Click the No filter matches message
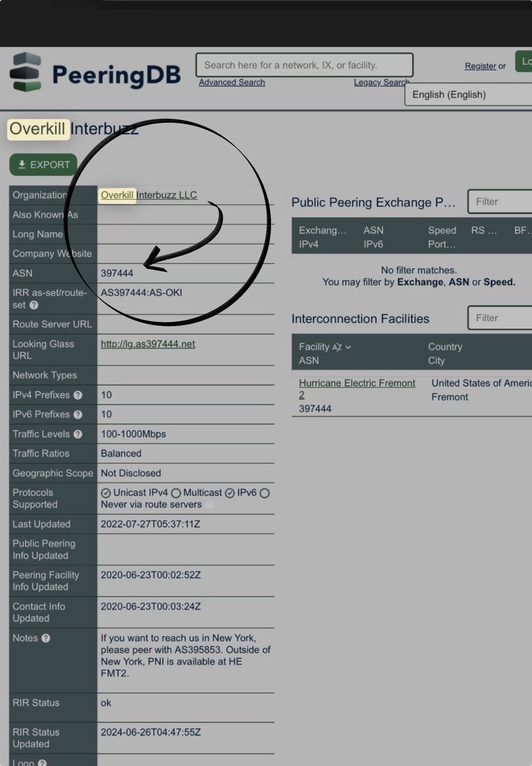Viewport: 532px width, 766px height. click(x=419, y=270)
